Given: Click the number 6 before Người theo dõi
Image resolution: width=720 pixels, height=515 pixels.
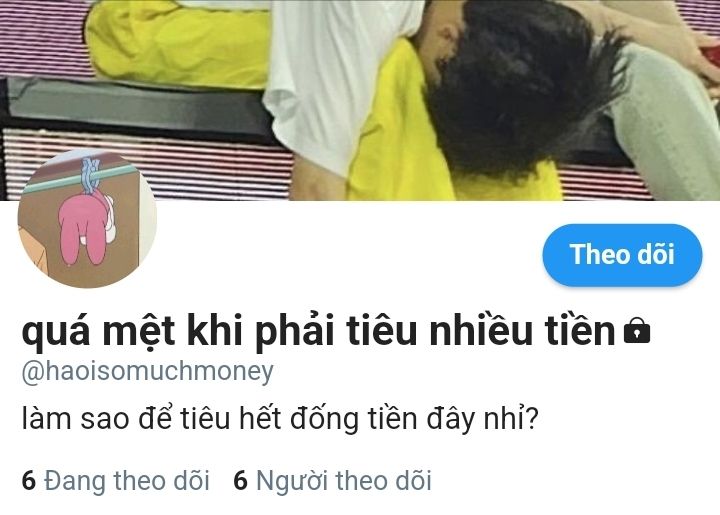Looking at the screenshot, I should 240,481.
